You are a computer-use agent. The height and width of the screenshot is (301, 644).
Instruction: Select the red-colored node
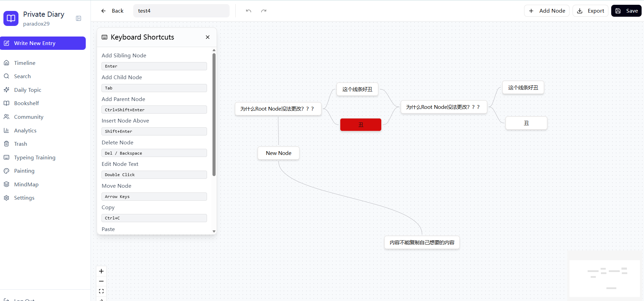(360, 125)
